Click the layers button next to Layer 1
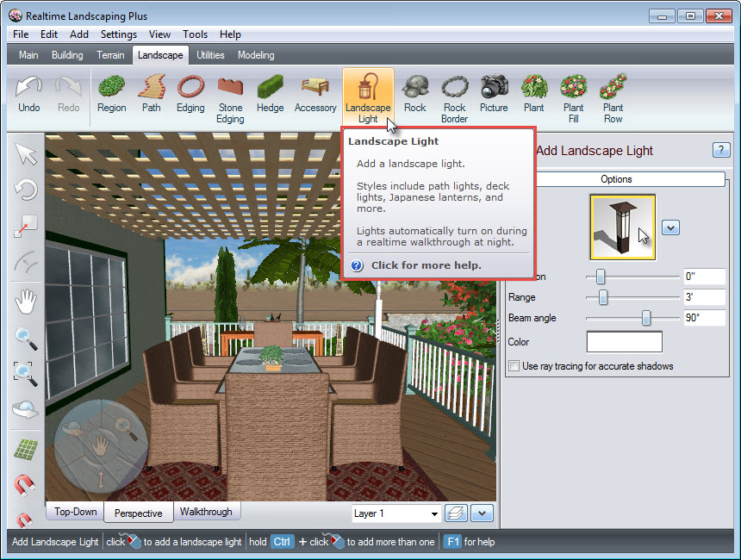The height and width of the screenshot is (560, 741). coord(456,513)
